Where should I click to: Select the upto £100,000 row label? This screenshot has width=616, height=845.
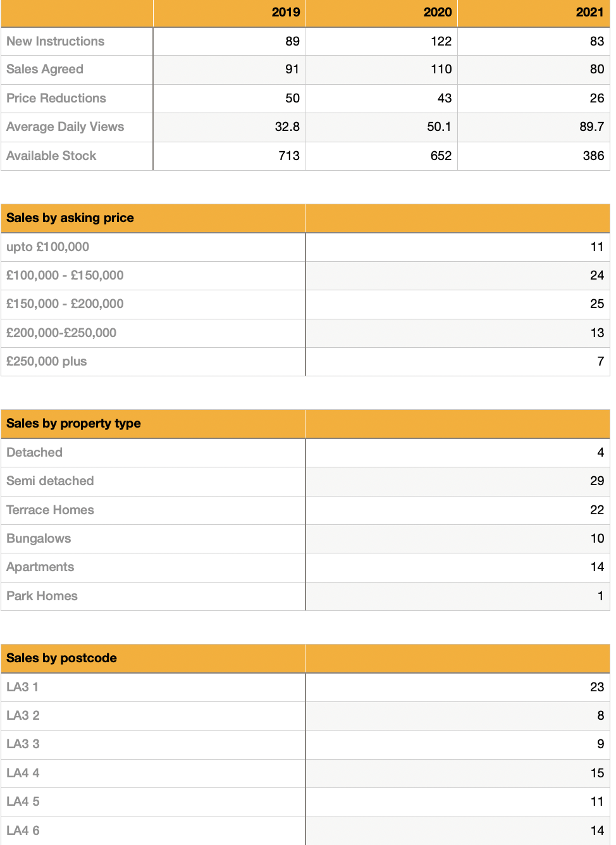click(48, 247)
